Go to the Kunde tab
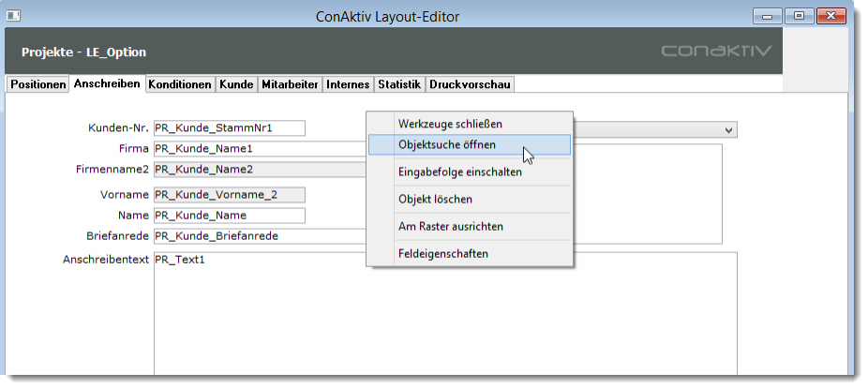 [x=236, y=84]
